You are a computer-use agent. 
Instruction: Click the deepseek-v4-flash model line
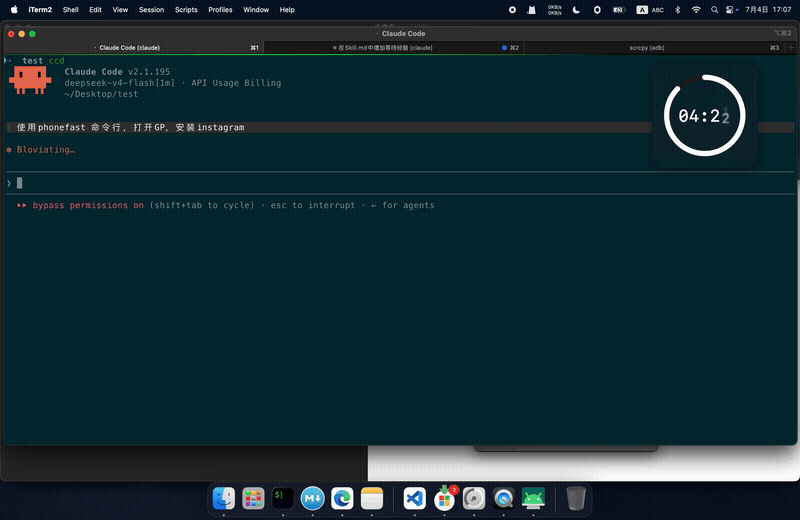point(172,83)
